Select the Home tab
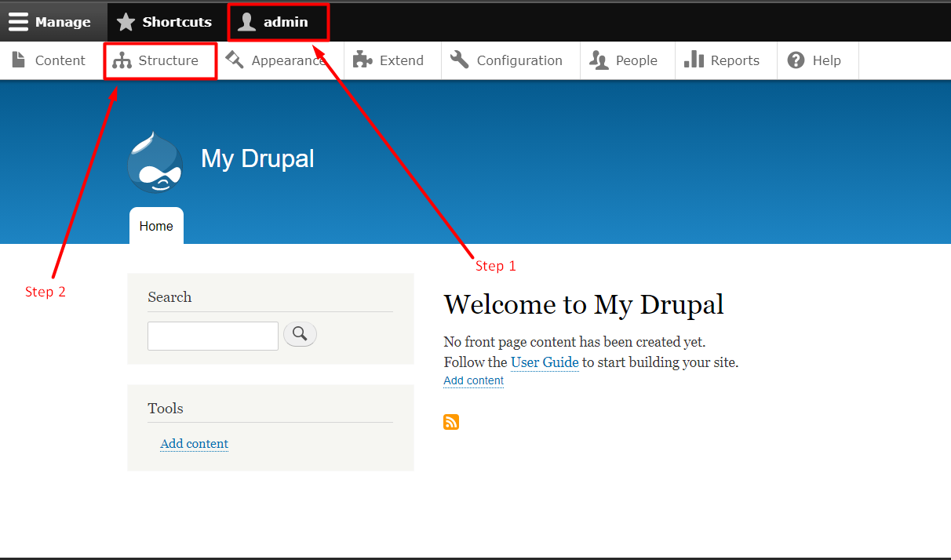The height and width of the screenshot is (560, 951). [156, 226]
